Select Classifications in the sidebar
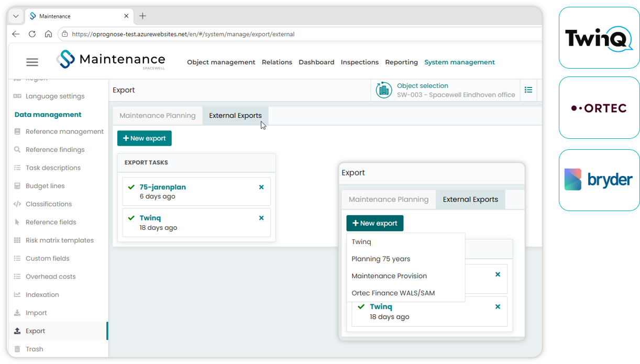This screenshot has height=364, width=640. 49,204
